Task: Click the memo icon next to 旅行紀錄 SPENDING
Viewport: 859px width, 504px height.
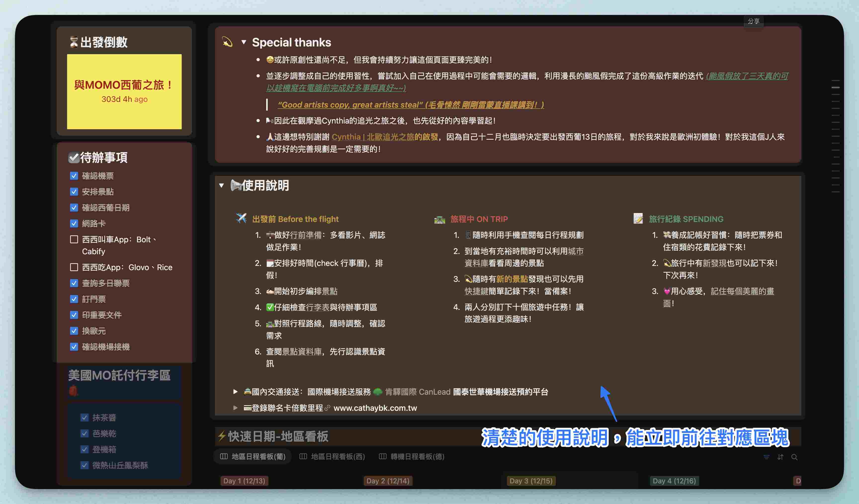Action: pyautogui.click(x=638, y=218)
